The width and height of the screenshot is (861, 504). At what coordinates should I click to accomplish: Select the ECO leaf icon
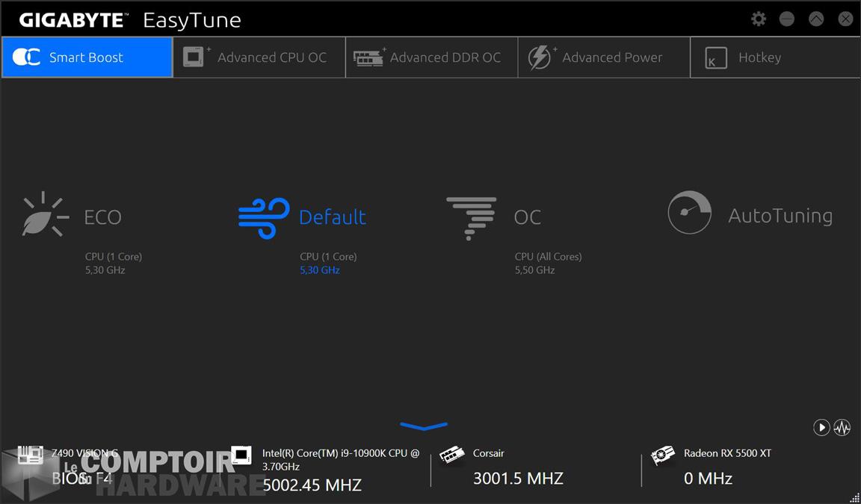click(45, 214)
